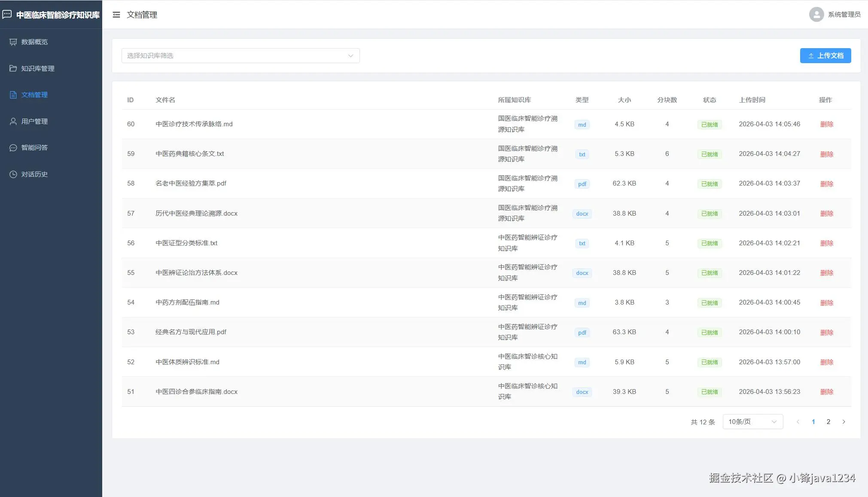868x497 pixels.
Task: Click the pdf type tag for 名老中医经验方集萃
Action: [x=582, y=184]
